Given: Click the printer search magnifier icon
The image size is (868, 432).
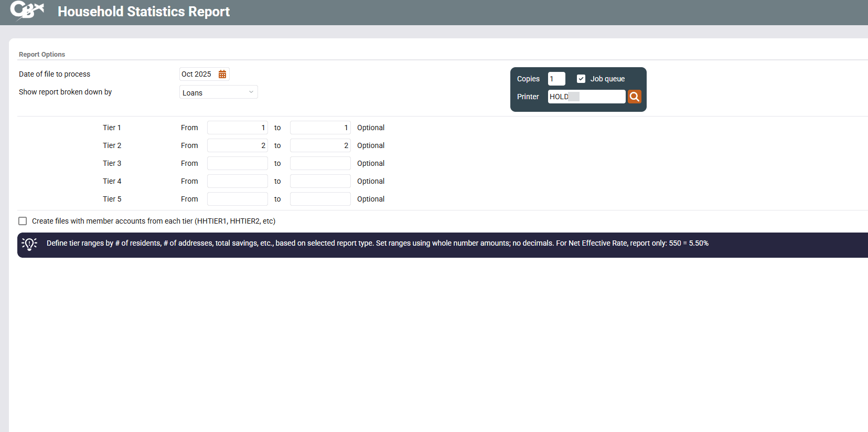Looking at the screenshot, I should coord(634,97).
